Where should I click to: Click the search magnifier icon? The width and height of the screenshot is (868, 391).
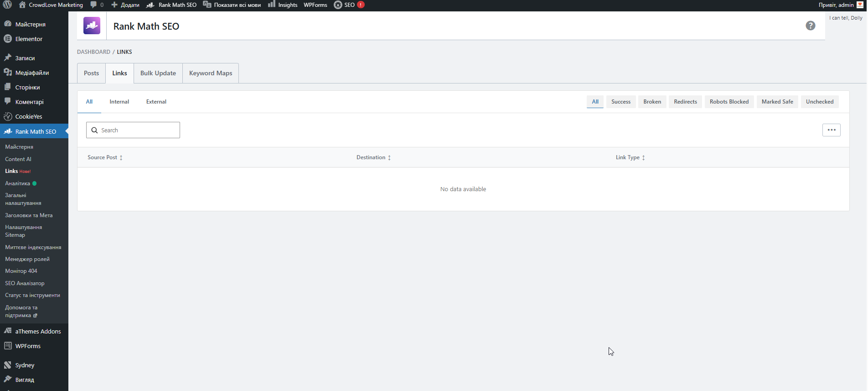(94, 130)
